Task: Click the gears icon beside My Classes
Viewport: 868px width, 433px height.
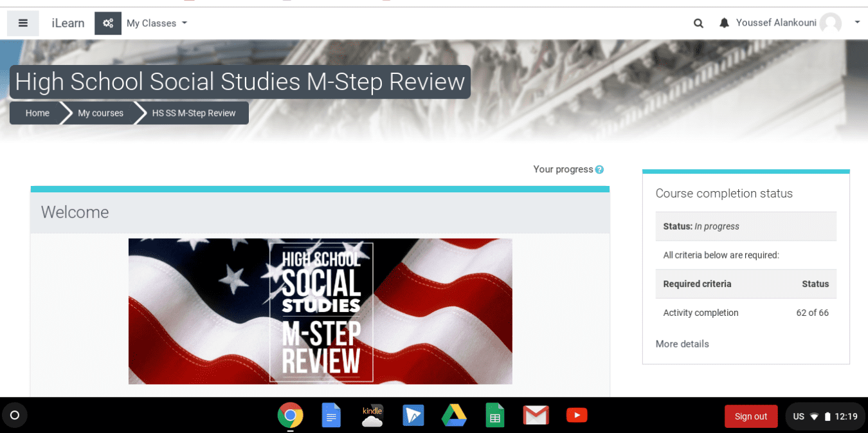Action: (x=108, y=23)
